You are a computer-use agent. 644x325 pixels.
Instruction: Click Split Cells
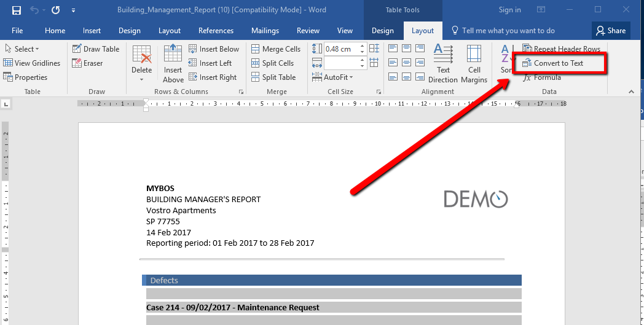(272, 63)
